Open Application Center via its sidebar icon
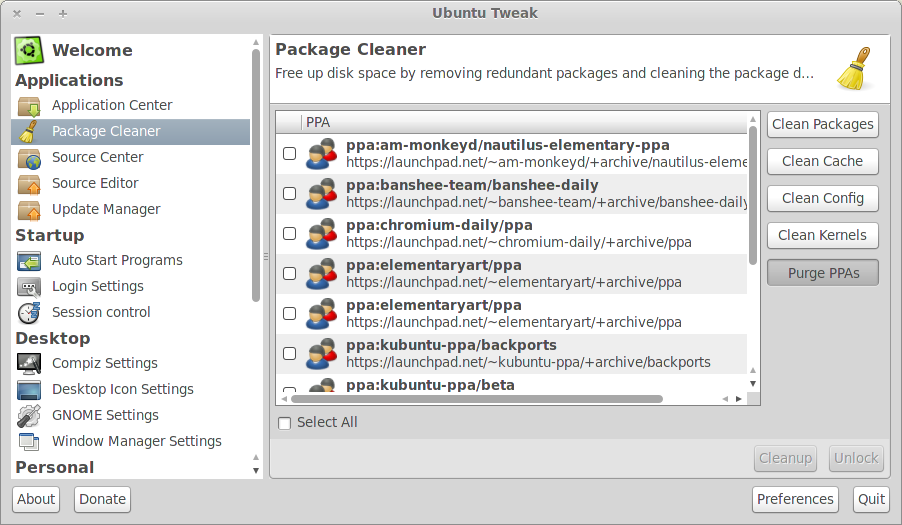This screenshot has width=902, height=525. click(x=29, y=105)
